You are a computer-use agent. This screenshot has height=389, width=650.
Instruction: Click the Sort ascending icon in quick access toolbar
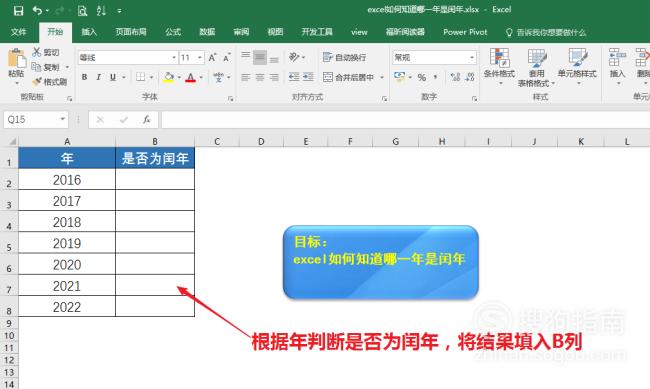(x=101, y=10)
